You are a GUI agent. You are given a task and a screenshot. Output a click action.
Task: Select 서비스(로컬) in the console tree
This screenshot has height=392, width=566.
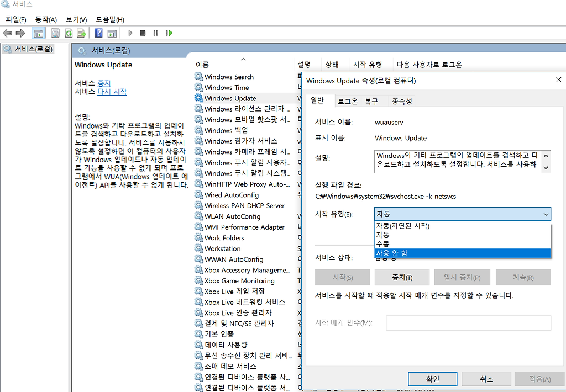(x=33, y=49)
